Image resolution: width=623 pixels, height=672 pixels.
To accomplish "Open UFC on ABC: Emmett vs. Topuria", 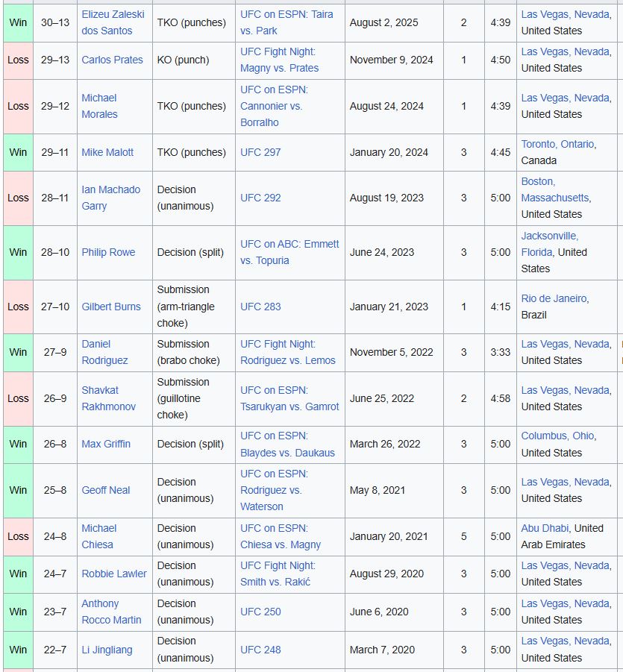I will point(289,252).
